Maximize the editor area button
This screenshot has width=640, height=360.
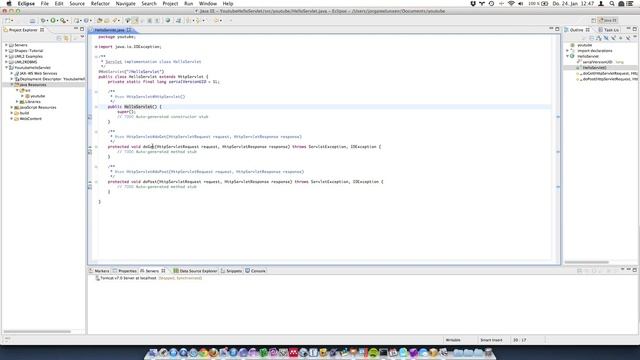557,29
